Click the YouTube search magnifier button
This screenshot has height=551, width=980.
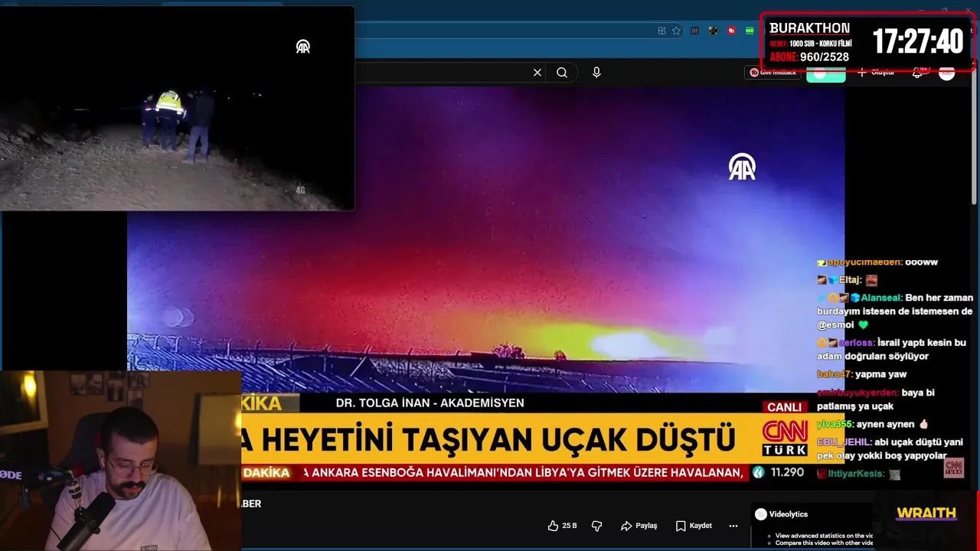click(x=562, y=73)
